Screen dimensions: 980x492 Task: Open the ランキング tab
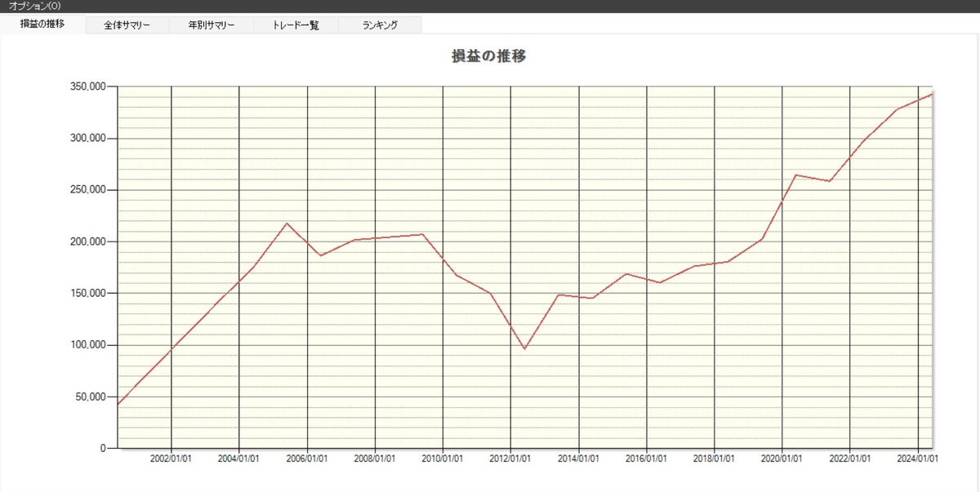point(380,24)
